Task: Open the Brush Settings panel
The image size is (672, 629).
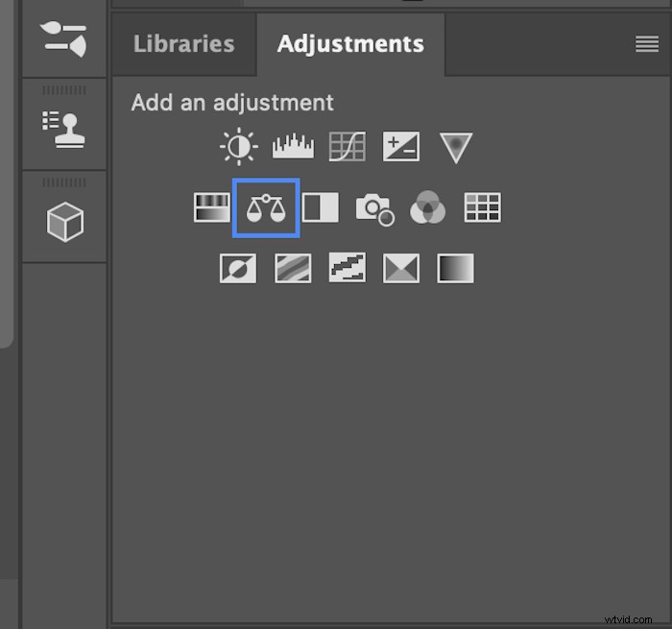Action: [x=64, y=37]
